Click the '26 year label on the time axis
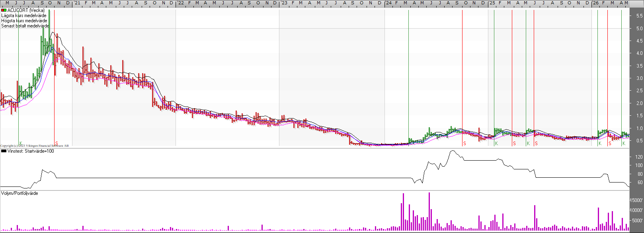644x233 pixels. pyautogui.click(x=595, y=3)
